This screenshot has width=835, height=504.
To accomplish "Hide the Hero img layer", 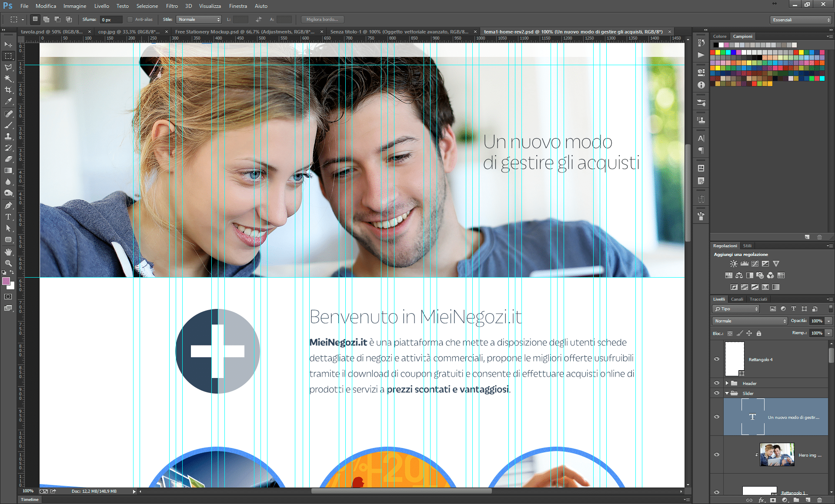I will (x=717, y=454).
